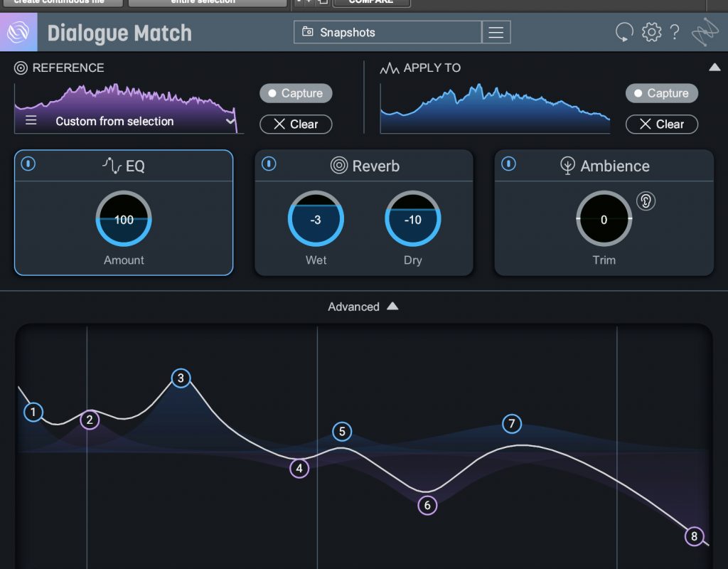Toggle the EQ module power
Image resolution: width=728 pixels, height=569 pixels.
point(28,164)
